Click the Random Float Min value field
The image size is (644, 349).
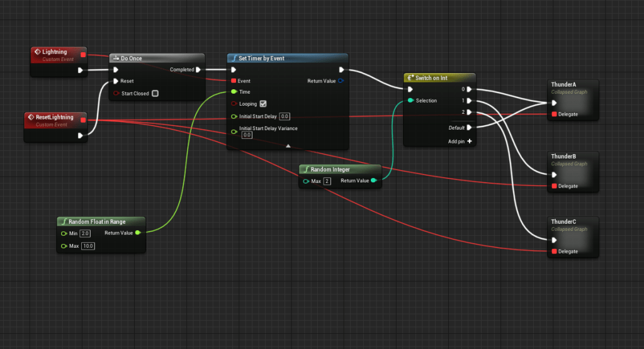point(86,233)
